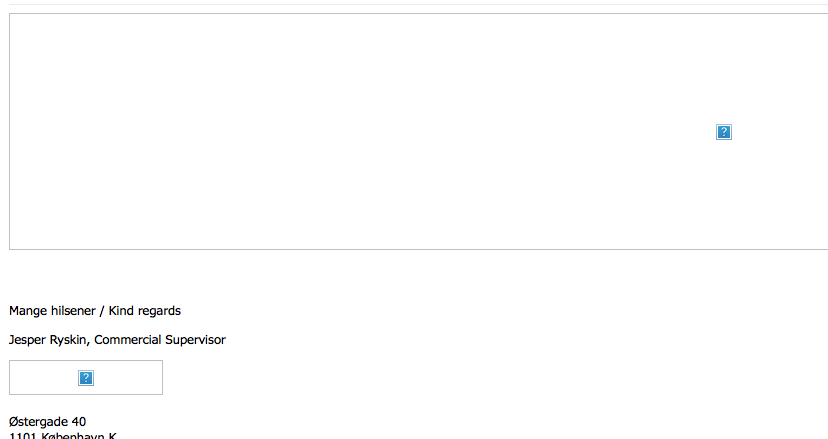Click the text "Mange hilsener"
The height and width of the screenshot is (439, 828).
[52, 311]
